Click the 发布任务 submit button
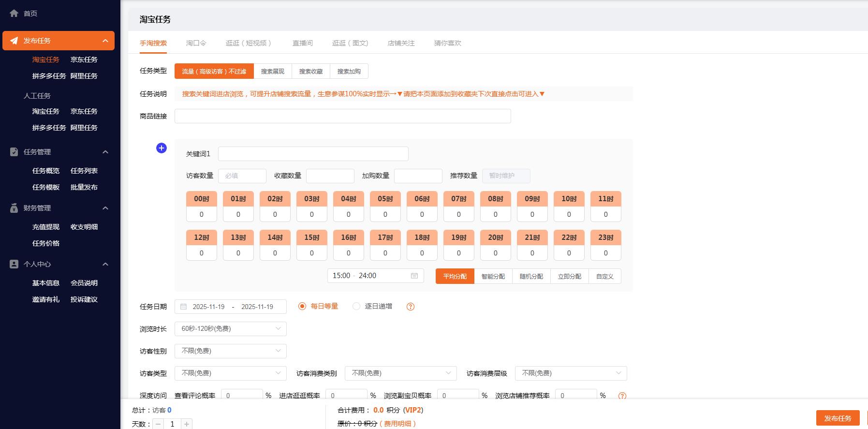 coord(838,418)
